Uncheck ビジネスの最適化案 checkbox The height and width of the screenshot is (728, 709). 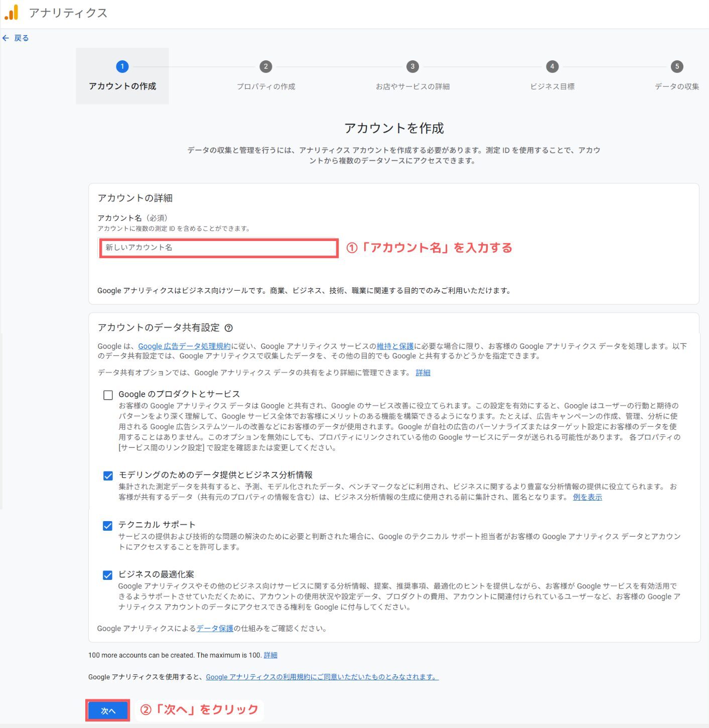pos(107,575)
